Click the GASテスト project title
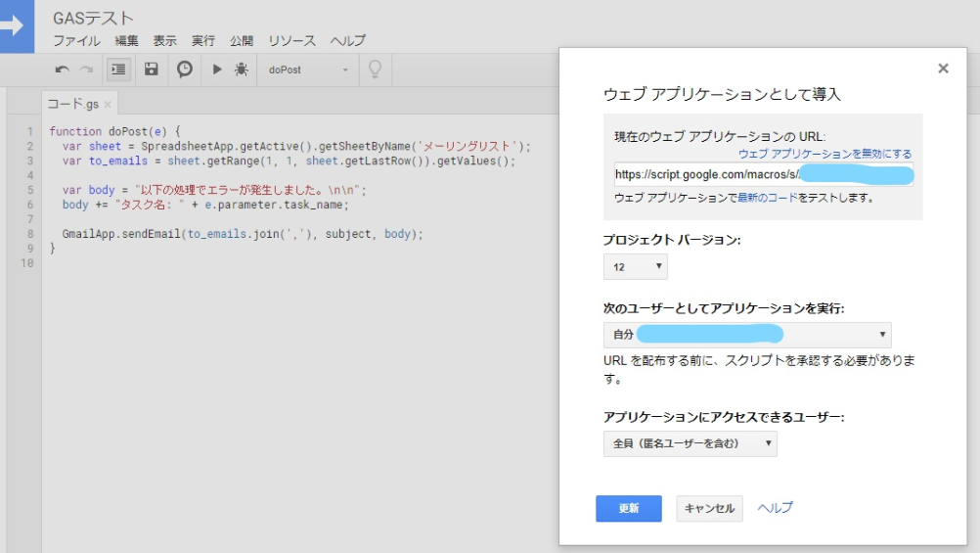This screenshot has width=980, height=553. (x=93, y=19)
